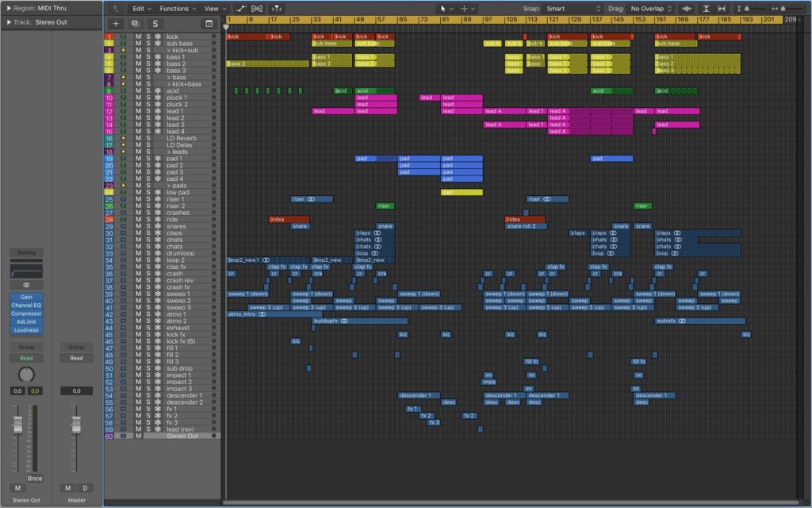Click the stereo link icon on Stereo Out strip
This screenshot has height=508, width=812.
tap(26, 285)
